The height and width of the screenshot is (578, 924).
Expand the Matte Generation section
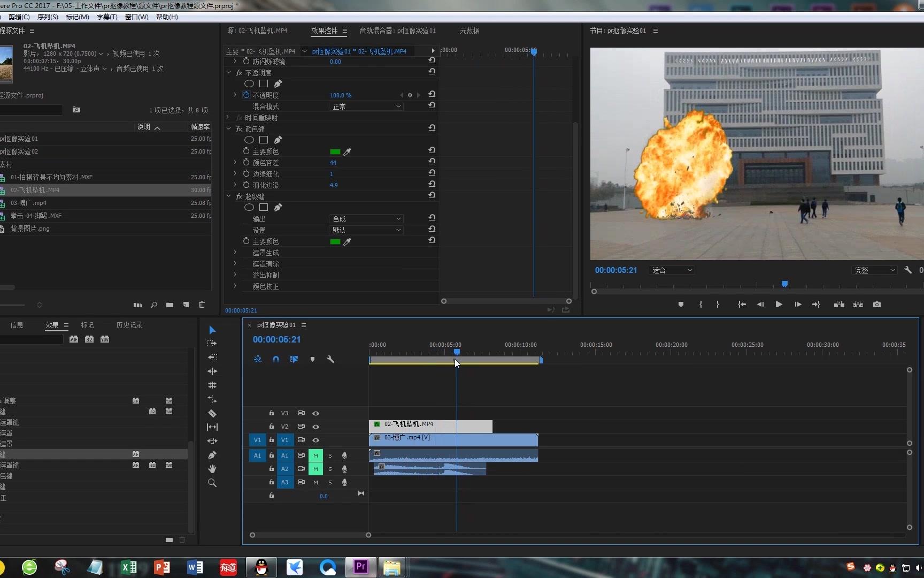pyautogui.click(x=235, y=253)
